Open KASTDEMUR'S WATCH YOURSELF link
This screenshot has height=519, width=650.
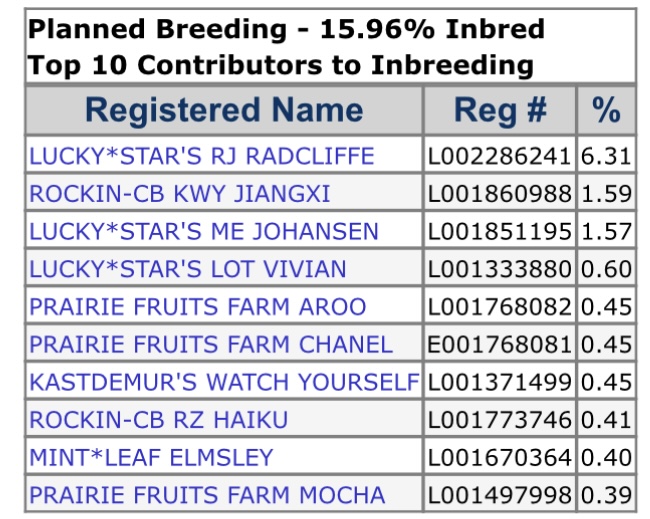coord(224,382)
